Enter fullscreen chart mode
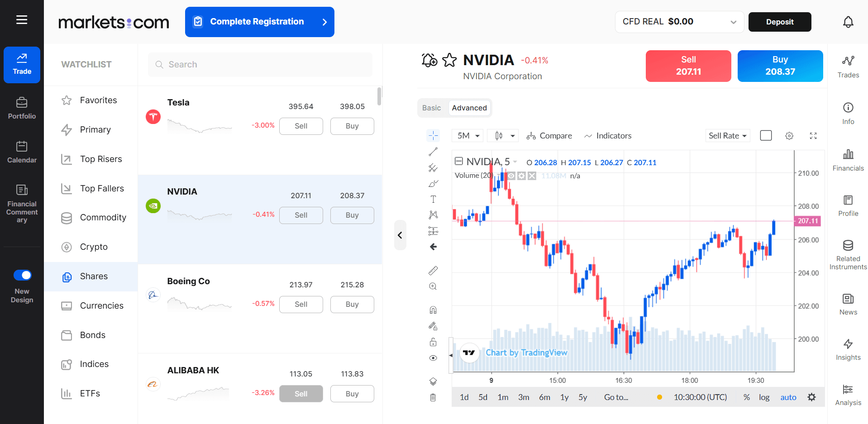Image resolution: width=868 pixels, height=424 pixels. (x=813, y=136)
